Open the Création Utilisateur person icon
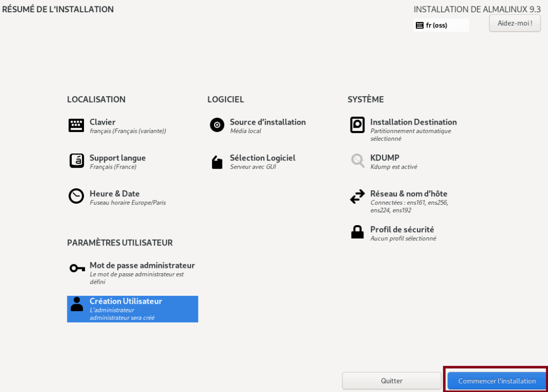The height and width of the screenshot is (392, 548). pyautogui.click(x=75, y=304)
